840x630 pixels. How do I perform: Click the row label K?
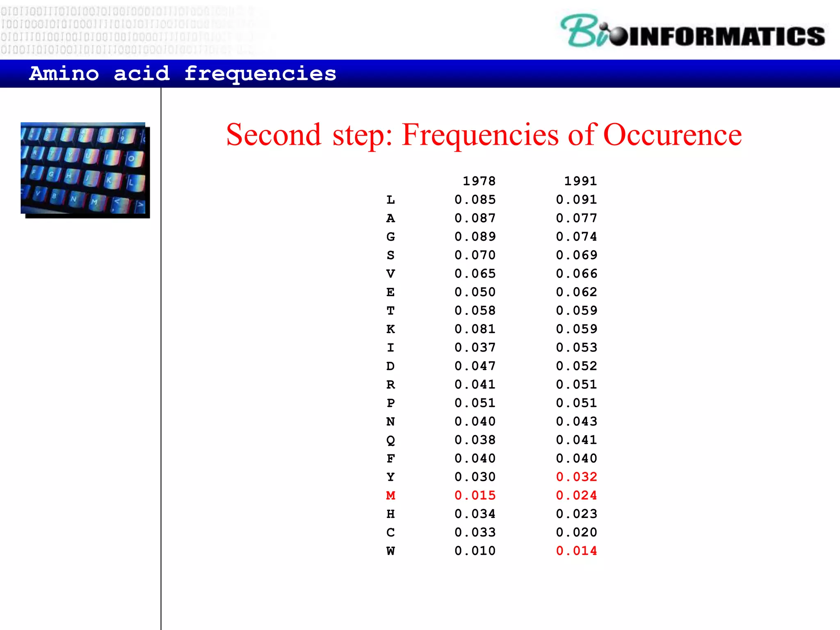click(x=390, y=329)
